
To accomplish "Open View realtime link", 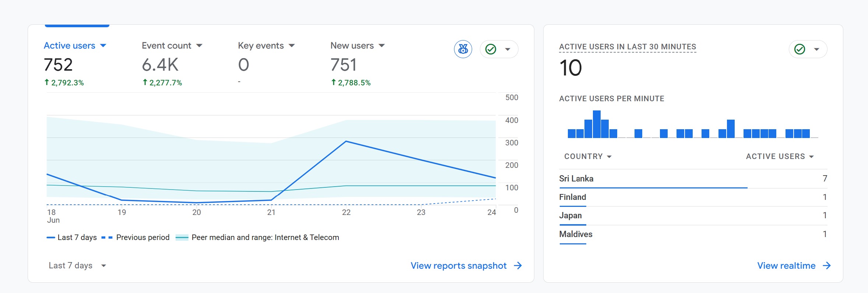I will point(786,265).
